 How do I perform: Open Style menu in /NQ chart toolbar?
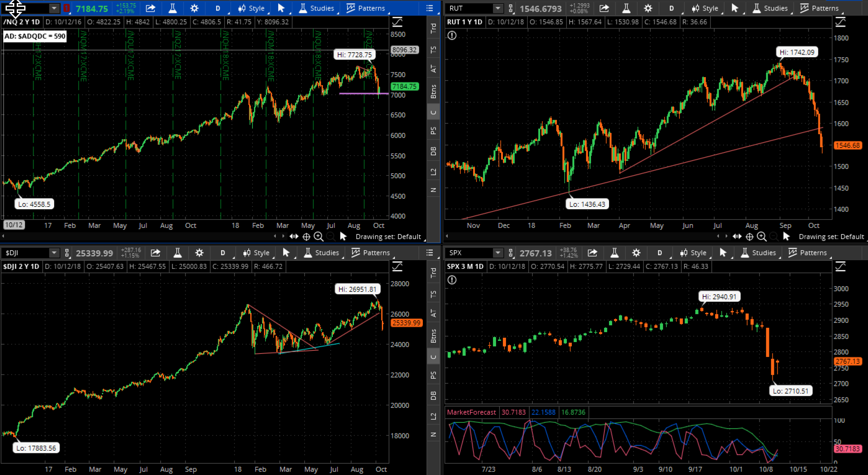[252, 9]
